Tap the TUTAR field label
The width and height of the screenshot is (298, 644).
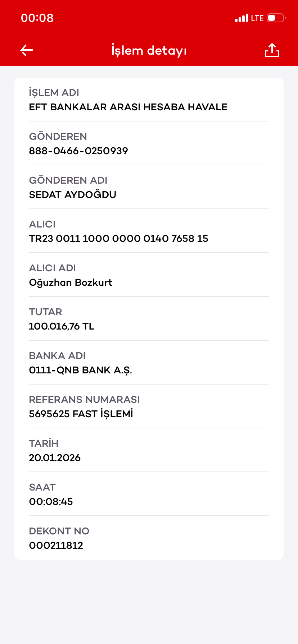point(46,312)
